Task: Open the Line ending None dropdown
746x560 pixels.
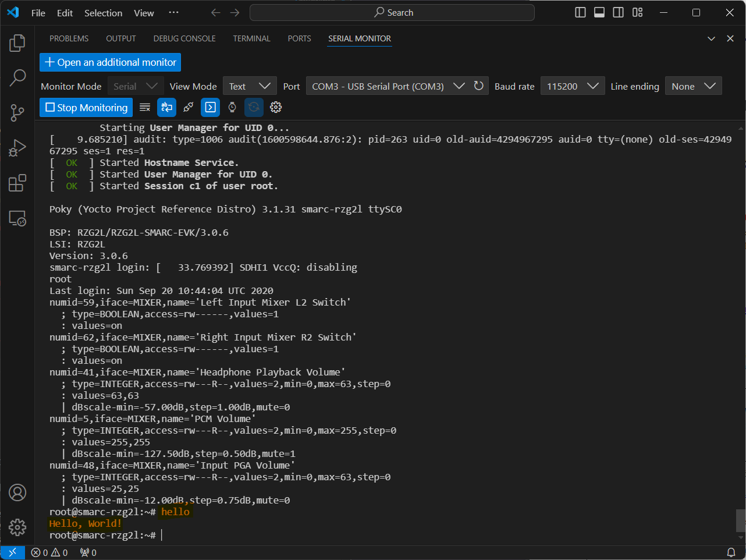Action: click(x=694, y=86)
